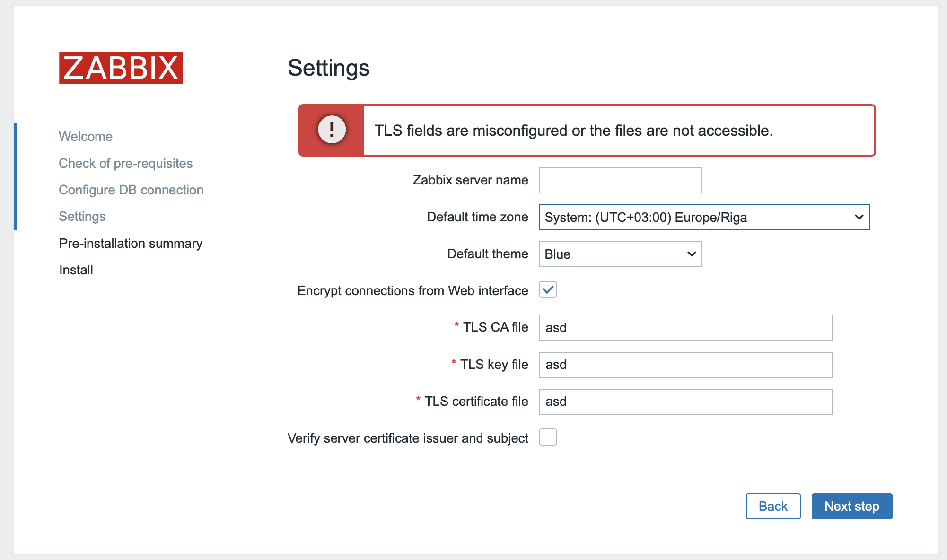The image size is (947, 560).
Task: Uncheck Encrypt connections from Web interface
Action: point(548,289)
